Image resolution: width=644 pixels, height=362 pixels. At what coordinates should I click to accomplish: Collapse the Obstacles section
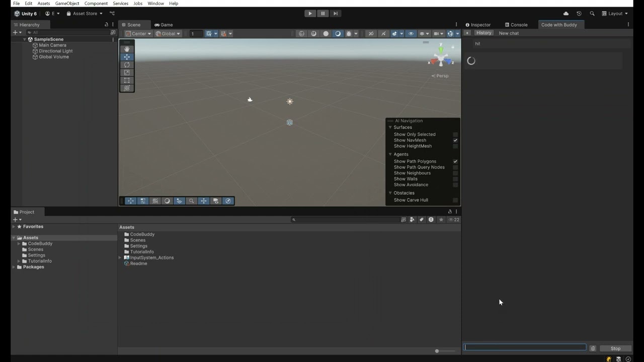[x=390, y=193]
